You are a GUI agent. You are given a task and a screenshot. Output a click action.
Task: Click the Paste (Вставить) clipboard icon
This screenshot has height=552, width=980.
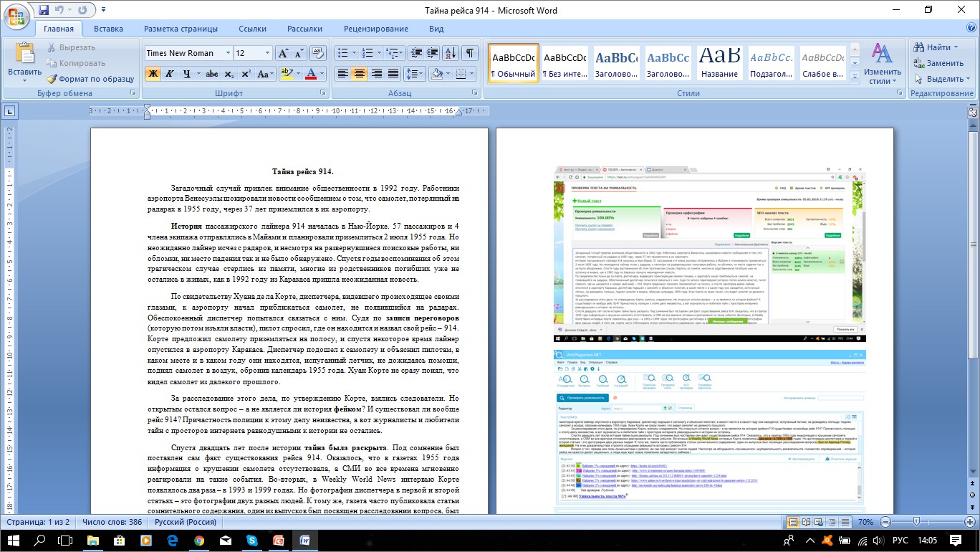click(25, 54)
